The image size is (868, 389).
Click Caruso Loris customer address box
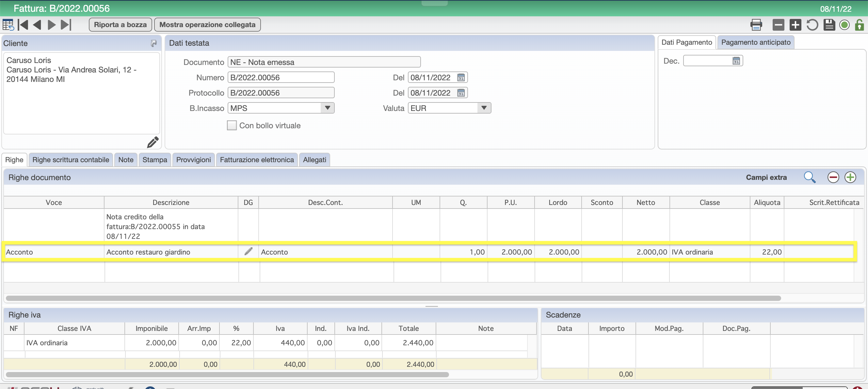[x=81, y=93]
